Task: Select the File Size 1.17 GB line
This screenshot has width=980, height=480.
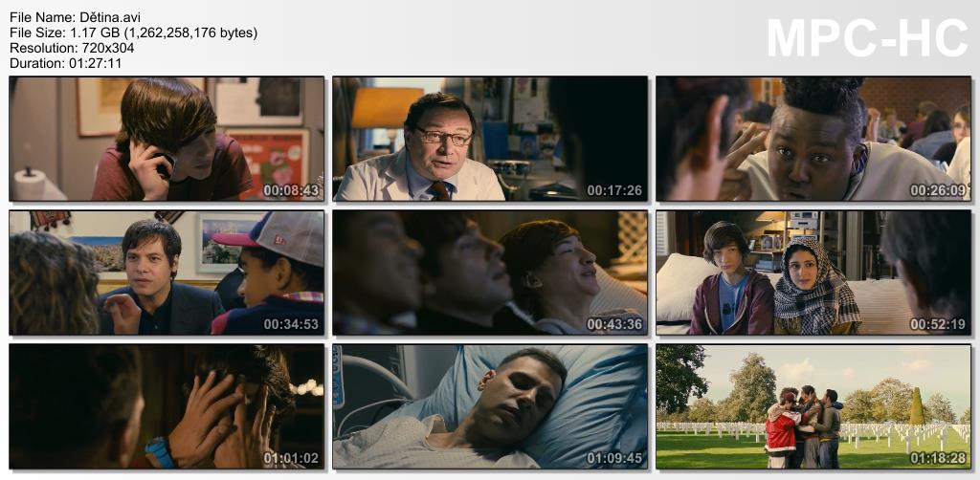Action: [x=133, y=33]
